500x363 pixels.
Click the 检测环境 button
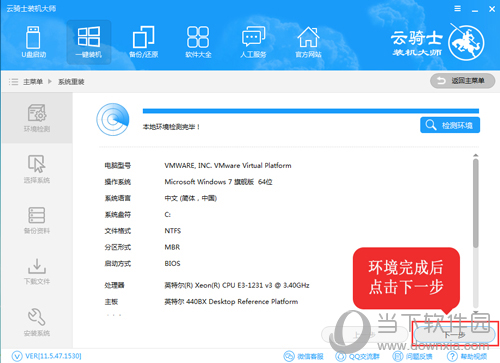coord(450,125)
